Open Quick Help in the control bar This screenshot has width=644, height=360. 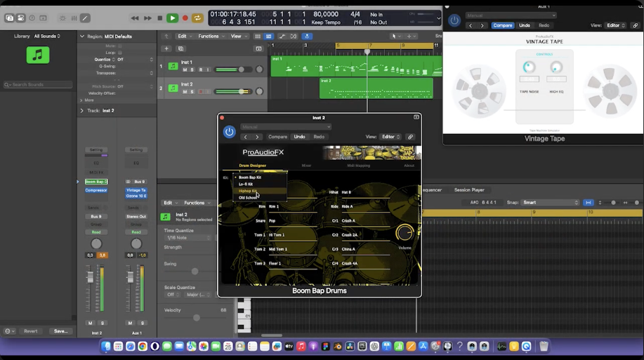[x=32, y=18]
